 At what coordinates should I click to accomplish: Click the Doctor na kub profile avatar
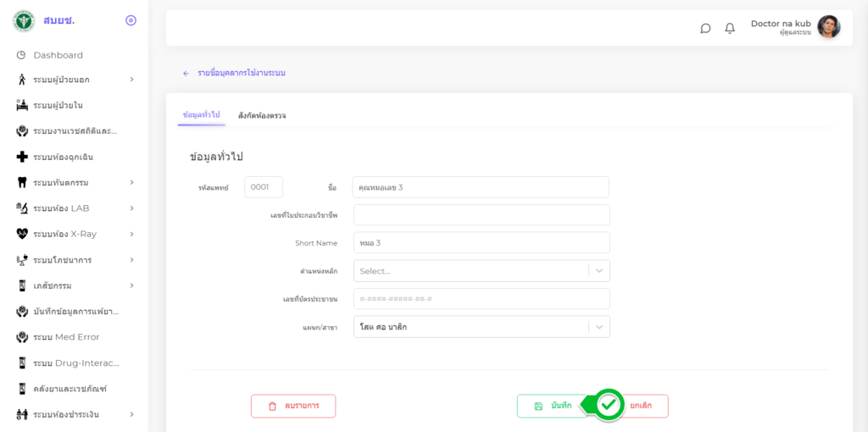point(828,27)
